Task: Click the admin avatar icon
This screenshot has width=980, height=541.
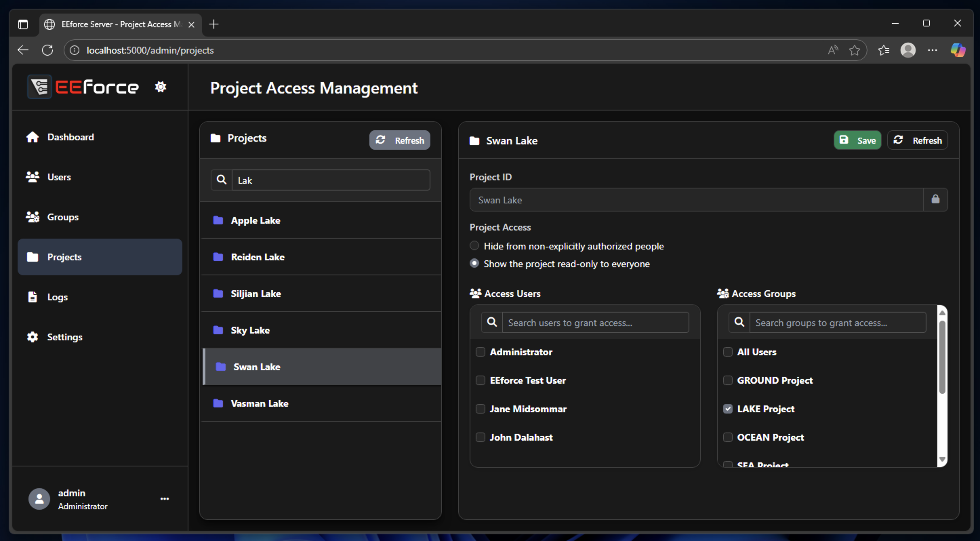Action: 39,499
